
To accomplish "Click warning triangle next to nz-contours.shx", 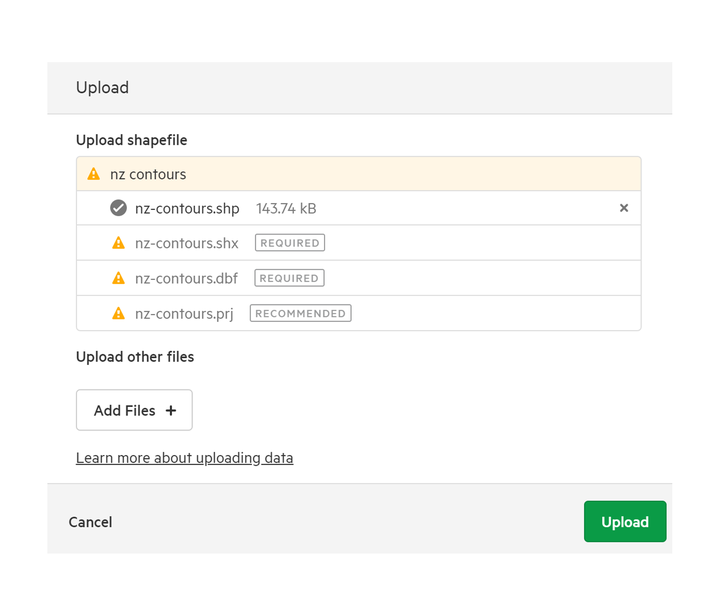I will (x=118, y=243).
